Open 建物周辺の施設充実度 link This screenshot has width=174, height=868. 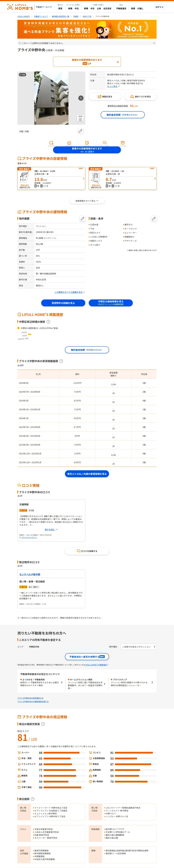(x=118, y=106)
